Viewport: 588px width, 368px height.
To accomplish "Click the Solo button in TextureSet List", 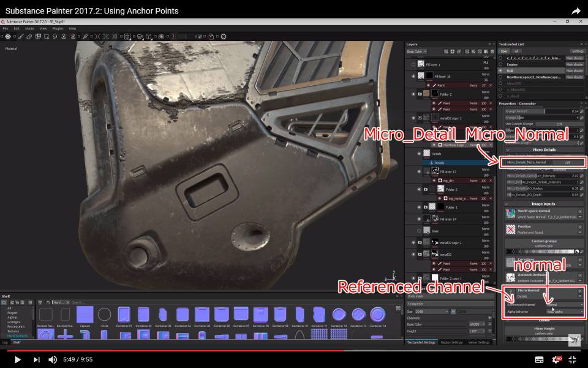I will pyautogui.click(x=503, y=51).
